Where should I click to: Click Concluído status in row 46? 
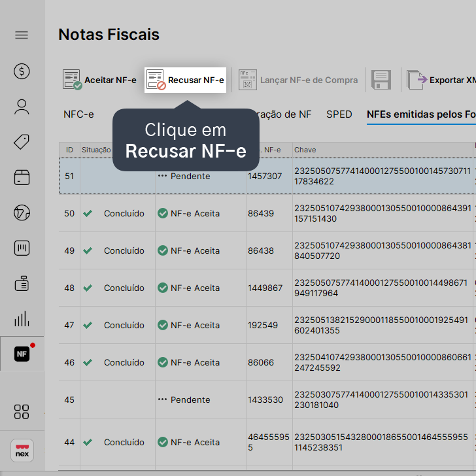pyautogui.click(x=124, y=362)
